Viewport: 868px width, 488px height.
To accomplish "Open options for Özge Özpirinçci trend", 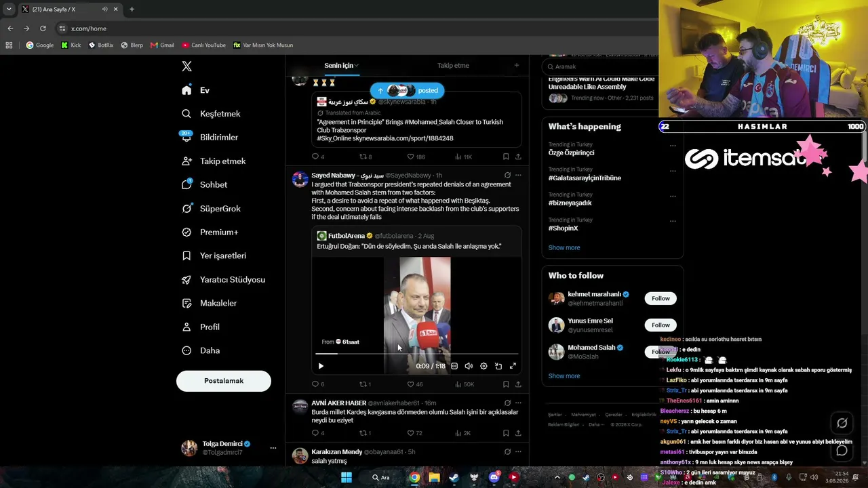I will tap(673, 146).
